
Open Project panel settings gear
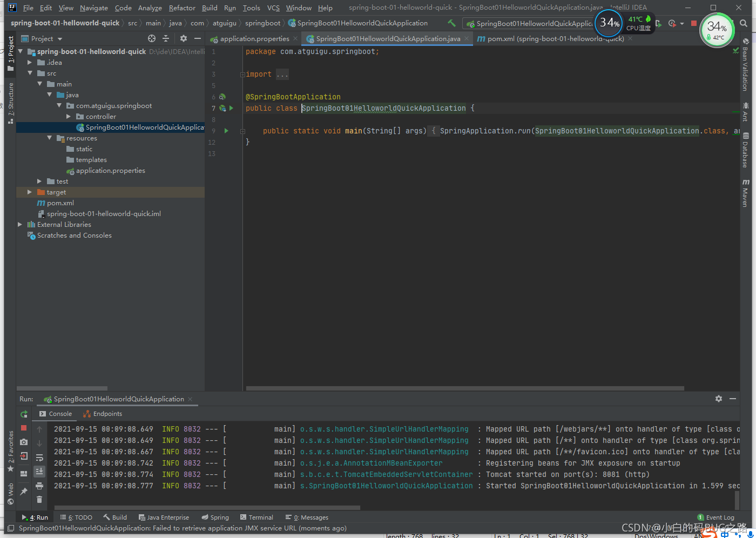tap(183, 38)
